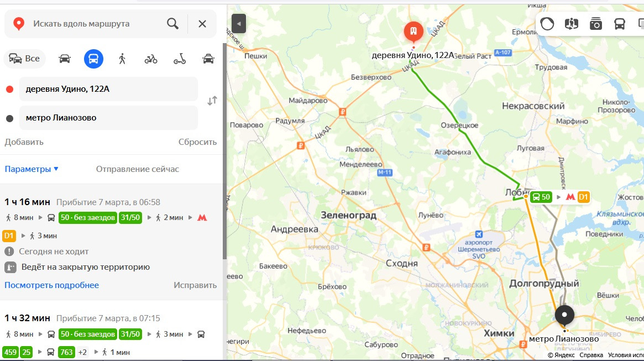Click 'Добавить' to add waypoint
This screenshot has width=644, height=361.
[x=24, y=142]
